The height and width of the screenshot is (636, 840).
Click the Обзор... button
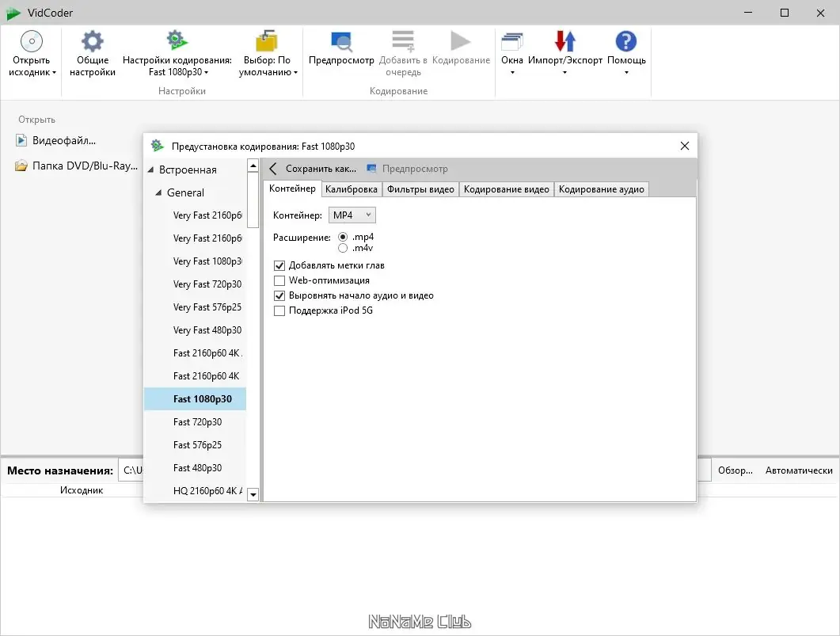[735, 470]
